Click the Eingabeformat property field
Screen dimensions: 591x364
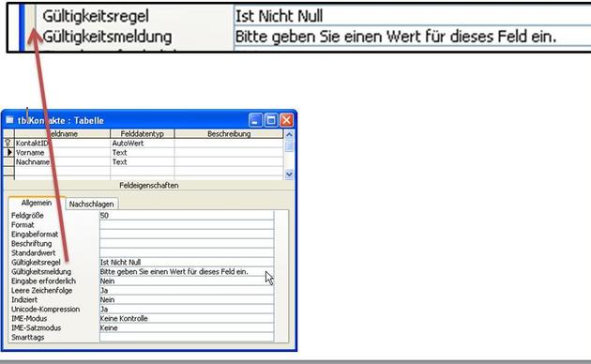(187, 235)
